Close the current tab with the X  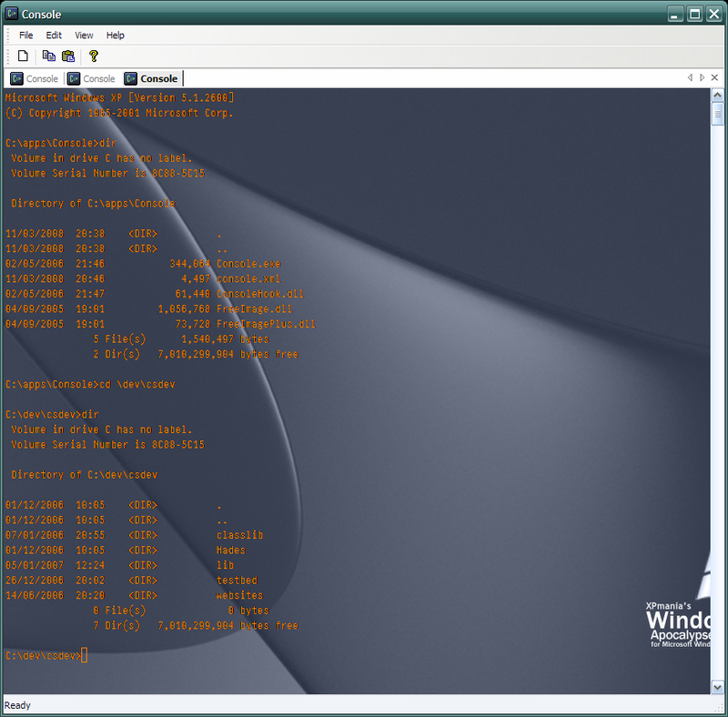tap(713, 78)
